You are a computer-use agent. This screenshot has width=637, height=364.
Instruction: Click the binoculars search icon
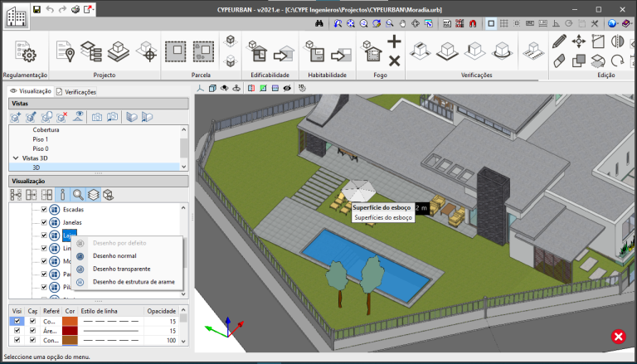pos(318,23)
